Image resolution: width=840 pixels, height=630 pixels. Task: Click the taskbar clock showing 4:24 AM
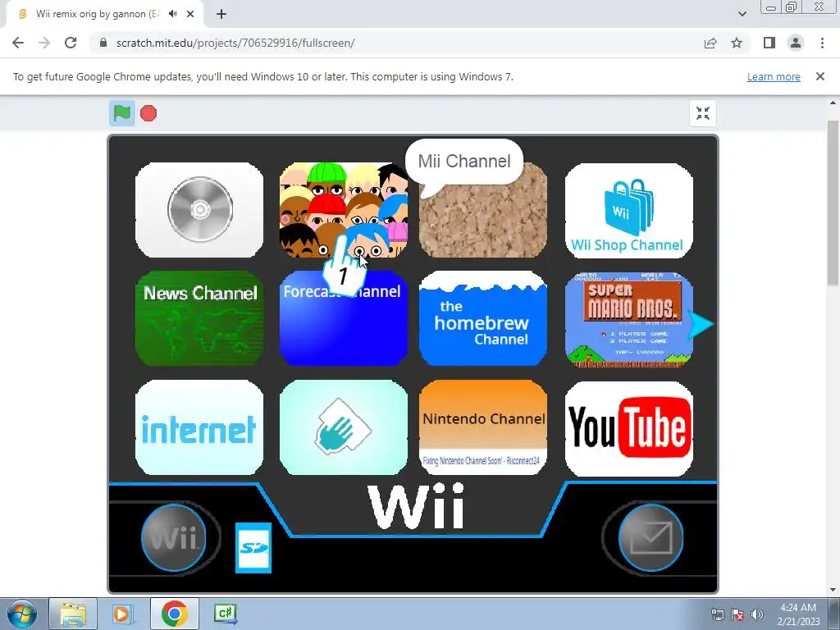coord(798,614)
